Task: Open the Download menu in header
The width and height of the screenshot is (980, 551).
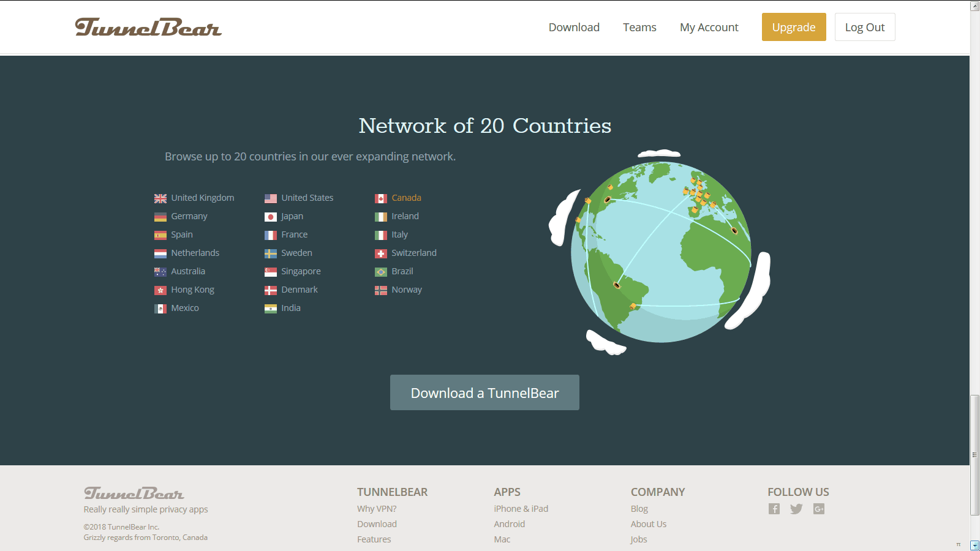Action: (x=574, y=27)
